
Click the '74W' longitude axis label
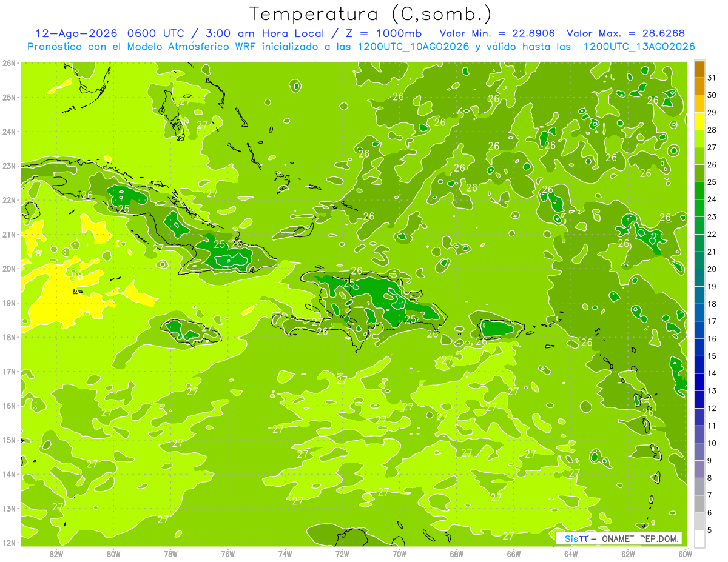(x=285, y=554)
